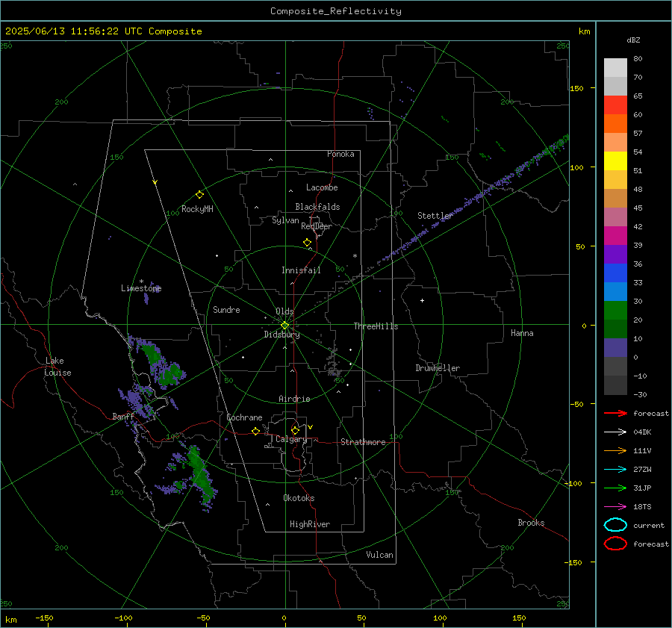Click the cyan current ellipse icon
Image resolution: width=672 pixels, height=628 pixels.
[615, 525]
